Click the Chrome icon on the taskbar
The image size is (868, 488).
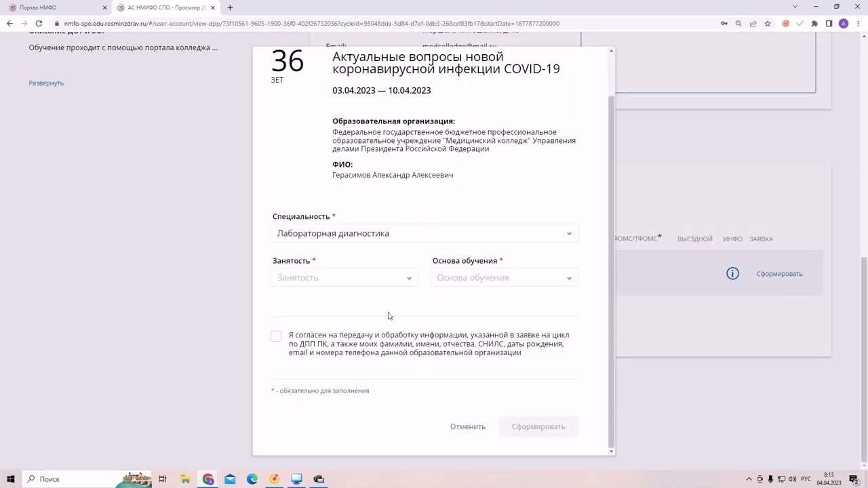208,479
